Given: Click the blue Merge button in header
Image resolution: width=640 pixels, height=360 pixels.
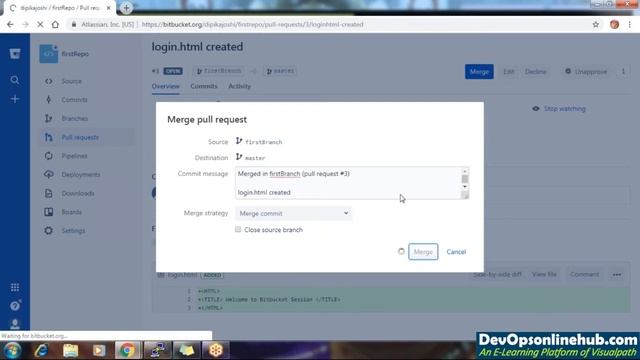Looking at the screenshot, I should [479, 71].
